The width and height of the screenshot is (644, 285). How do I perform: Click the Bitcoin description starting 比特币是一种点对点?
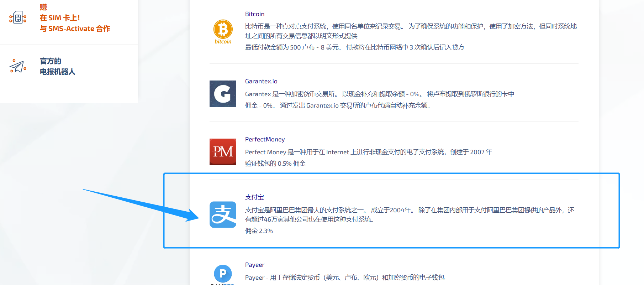click(x=411, y=31)
